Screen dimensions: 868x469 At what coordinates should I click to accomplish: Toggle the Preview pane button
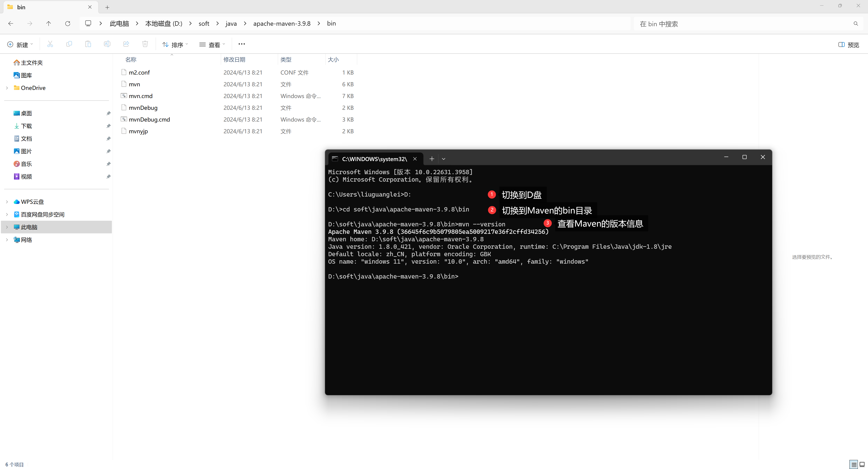[849, 45]
